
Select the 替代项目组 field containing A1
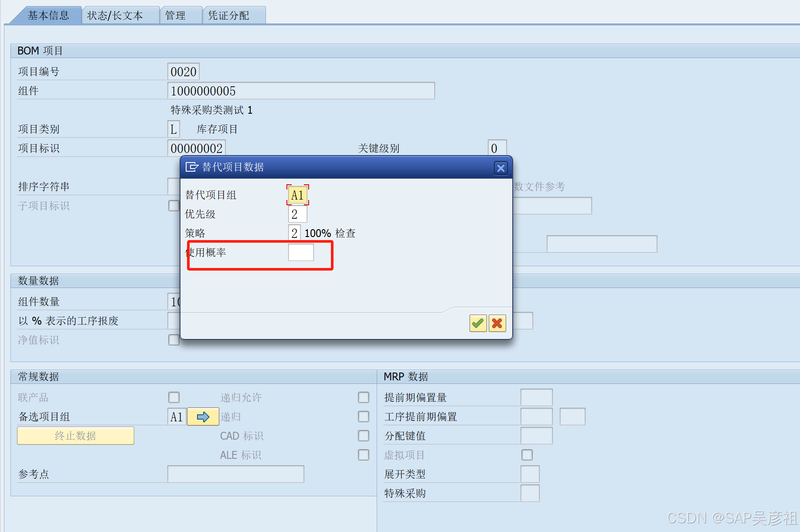tap(298, 195)
